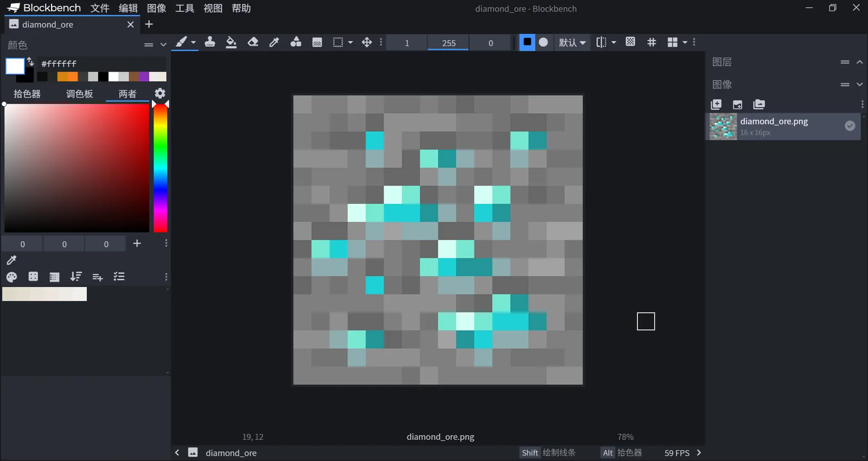Switch to the 拾色器 tab
The width and height of the screenshot is (868, 461).
[x=27, y=94]
